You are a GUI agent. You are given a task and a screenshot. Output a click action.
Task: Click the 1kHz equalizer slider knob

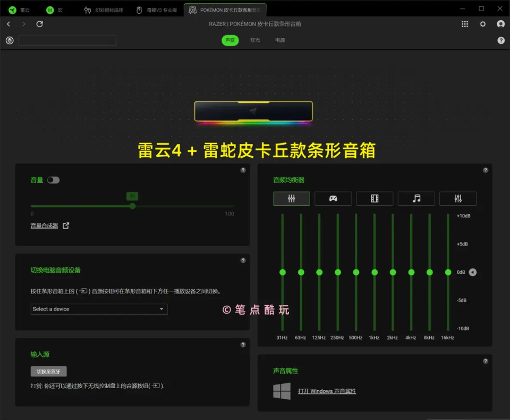pyautogui.click(x=375, y=272)
